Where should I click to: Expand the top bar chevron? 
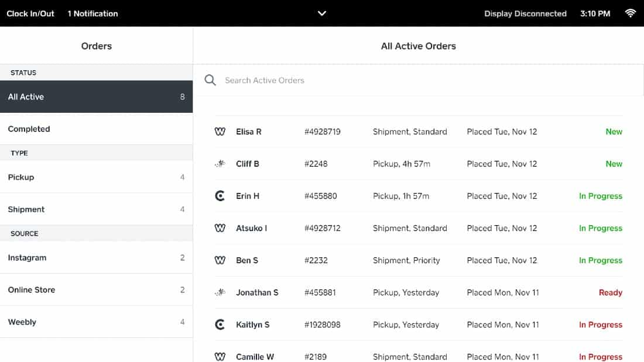(x=321, y=13)
